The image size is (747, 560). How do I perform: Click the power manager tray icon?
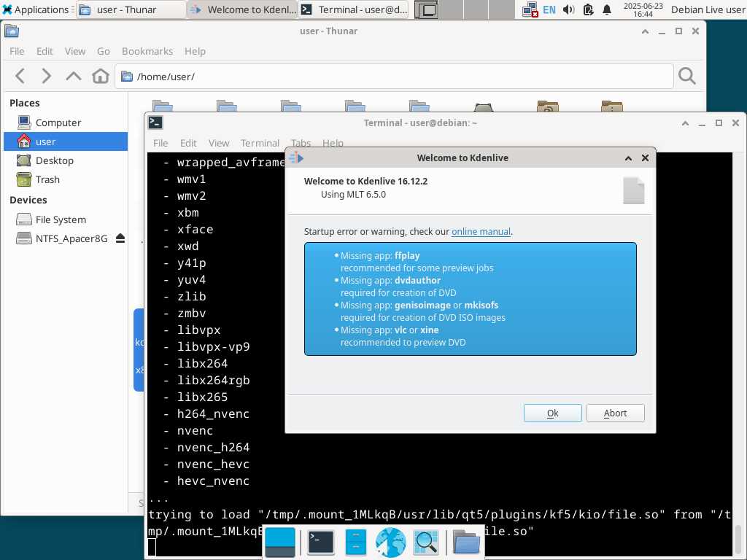(x=588, y=9)
